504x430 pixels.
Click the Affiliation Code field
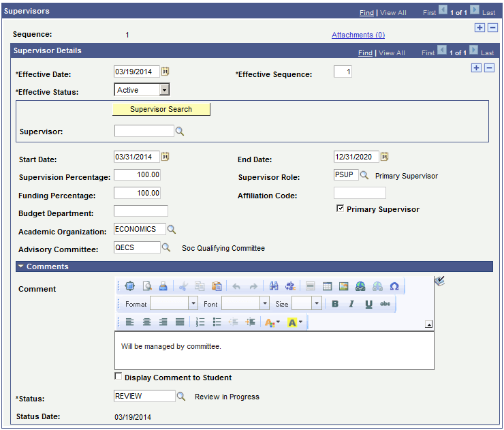[360, 193]
